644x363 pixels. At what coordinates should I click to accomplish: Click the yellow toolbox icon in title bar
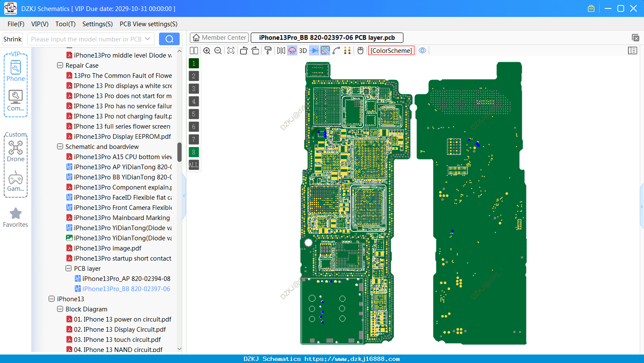(x=591, y=8)
